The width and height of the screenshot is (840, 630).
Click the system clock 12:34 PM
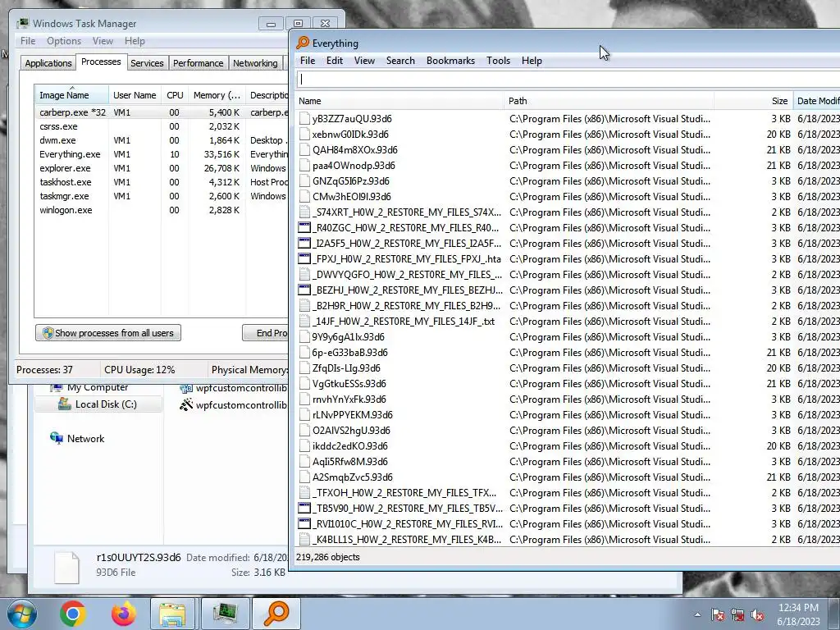tap(798, 608)
